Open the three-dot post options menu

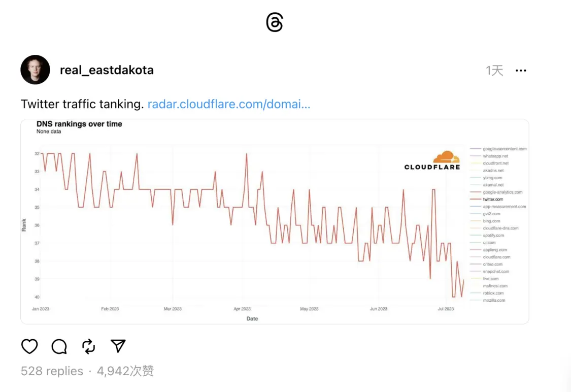[x=521, y=71]
